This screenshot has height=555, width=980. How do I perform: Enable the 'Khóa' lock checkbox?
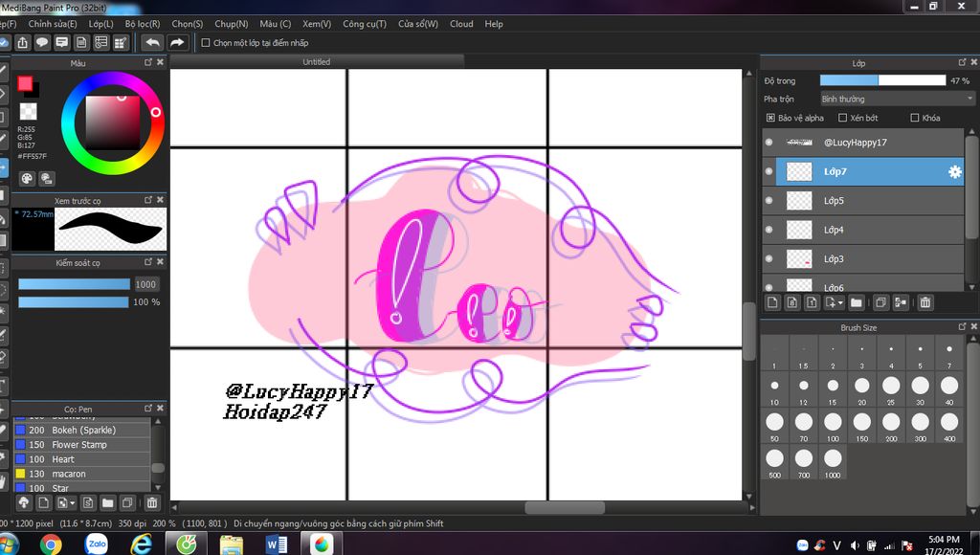915,118
